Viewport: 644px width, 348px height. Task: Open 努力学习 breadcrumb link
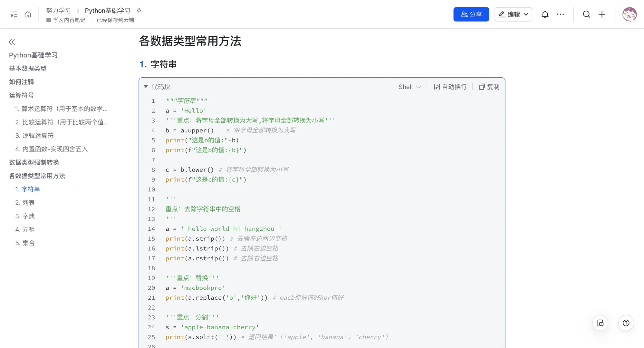[x=59, y=10]
